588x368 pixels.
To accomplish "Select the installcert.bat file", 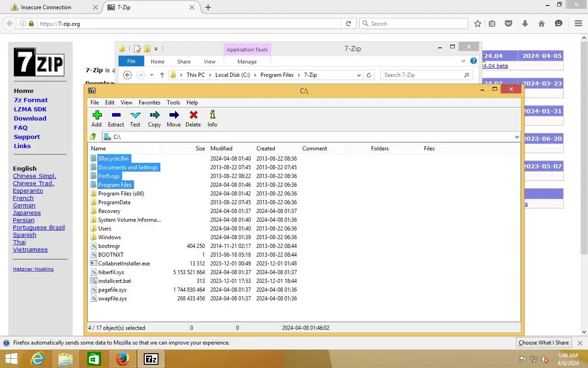I will click(x=114, y=281).
